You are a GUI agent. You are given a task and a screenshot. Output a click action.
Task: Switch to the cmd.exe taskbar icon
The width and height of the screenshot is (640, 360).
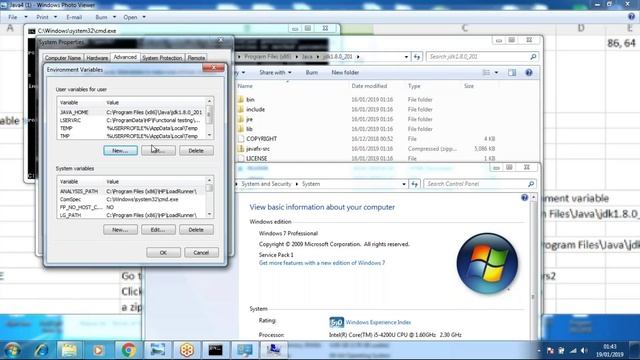tap(216, 350)
